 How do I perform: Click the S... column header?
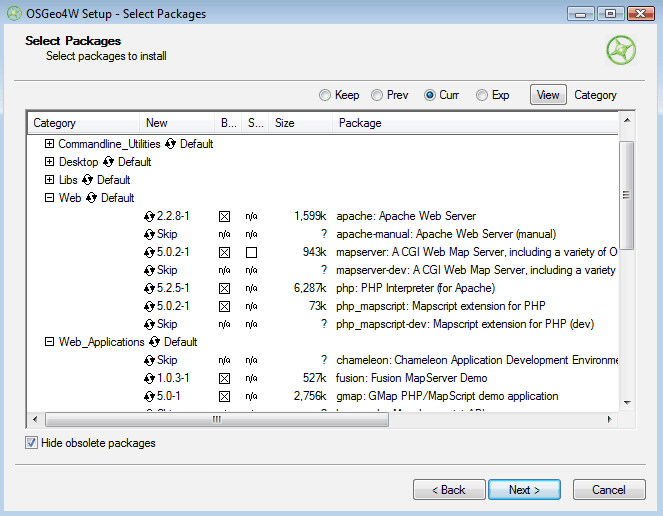[x=255, y=123]
